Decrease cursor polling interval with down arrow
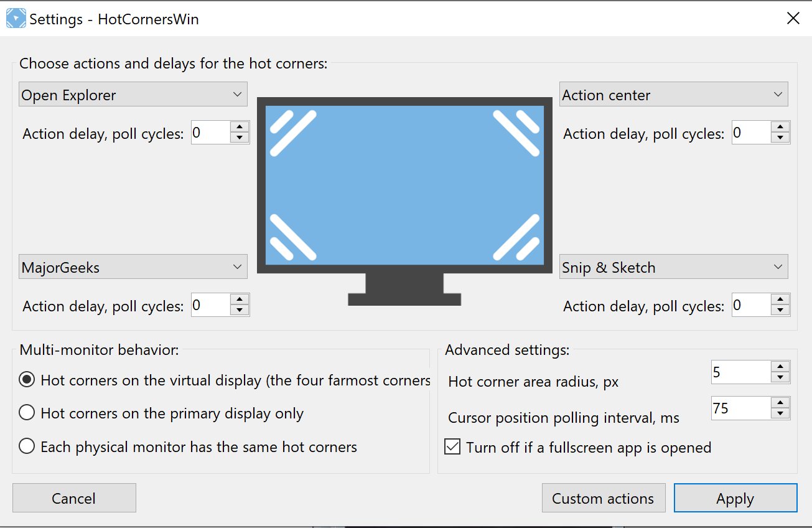This screenshot has width=812, height=528. tap(780, 414)
